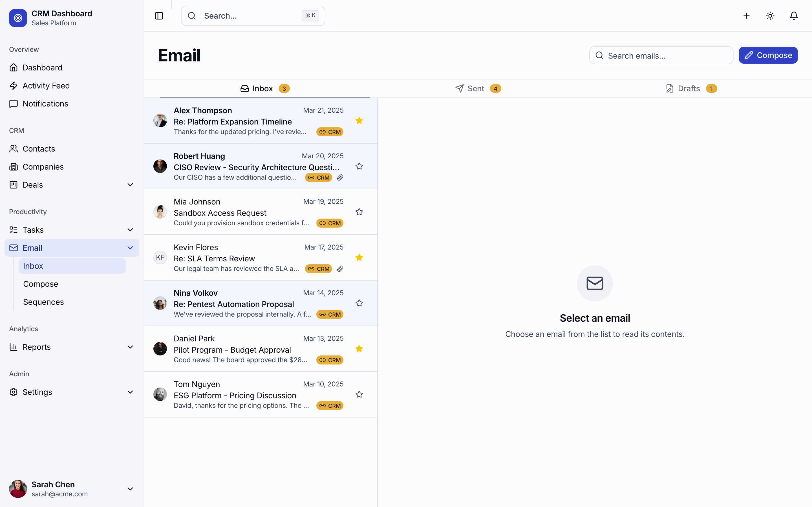The width and height of the screenshot is (812, 507).
Task: Expand the Deals section in sidebar
Action: [x=130, y=185]
